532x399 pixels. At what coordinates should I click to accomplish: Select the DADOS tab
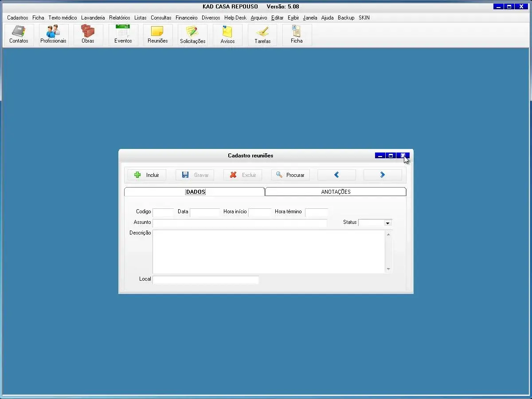[195, 192]
